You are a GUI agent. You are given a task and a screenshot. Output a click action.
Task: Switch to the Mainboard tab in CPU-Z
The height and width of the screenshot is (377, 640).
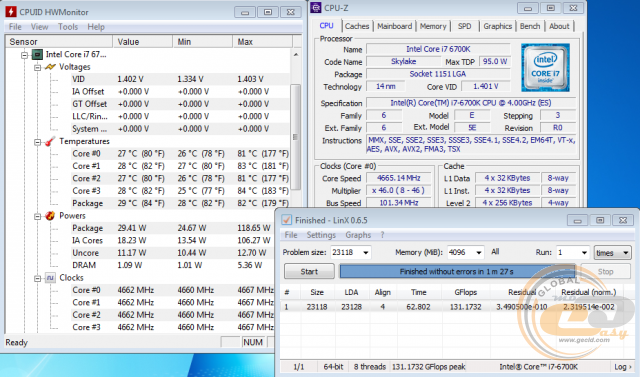tap(394, 26)
